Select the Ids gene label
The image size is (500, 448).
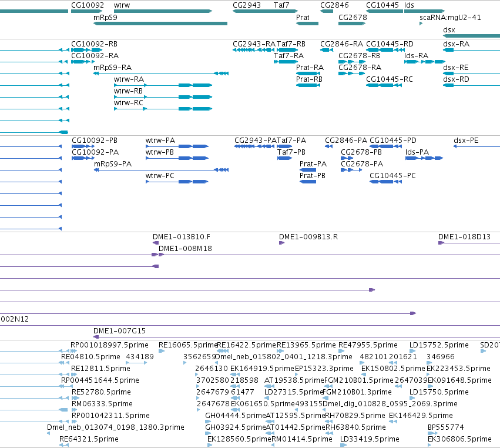coord(409,5)
